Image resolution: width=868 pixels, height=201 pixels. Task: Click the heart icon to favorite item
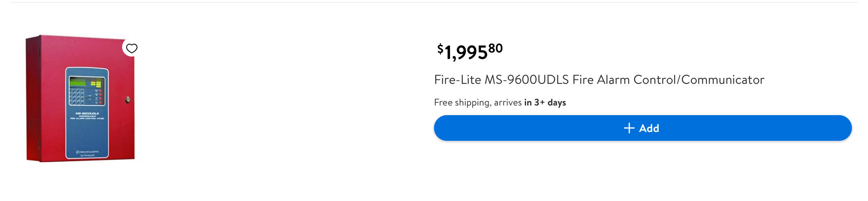coord(131,48)
